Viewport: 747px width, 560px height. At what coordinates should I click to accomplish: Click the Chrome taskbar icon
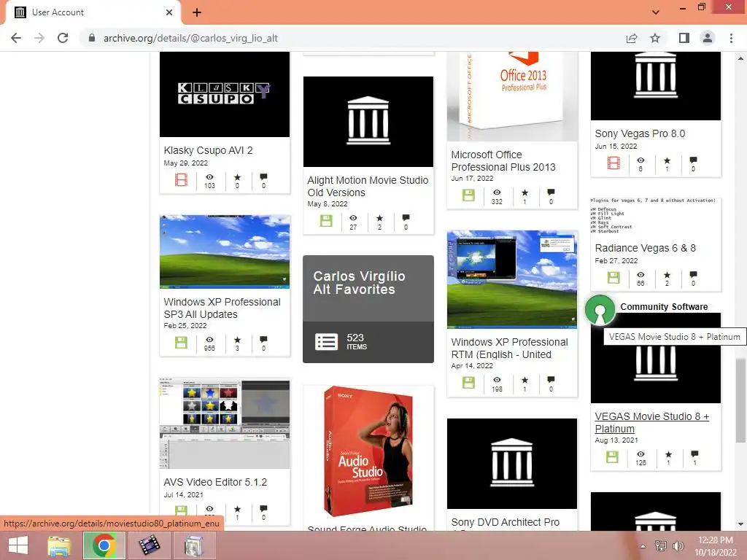(x=104, y=545)
